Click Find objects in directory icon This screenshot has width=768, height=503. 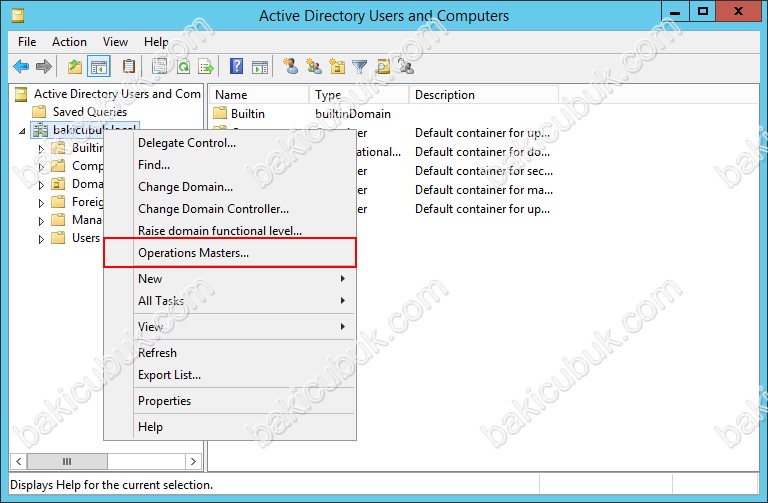[x=383, y=66]
